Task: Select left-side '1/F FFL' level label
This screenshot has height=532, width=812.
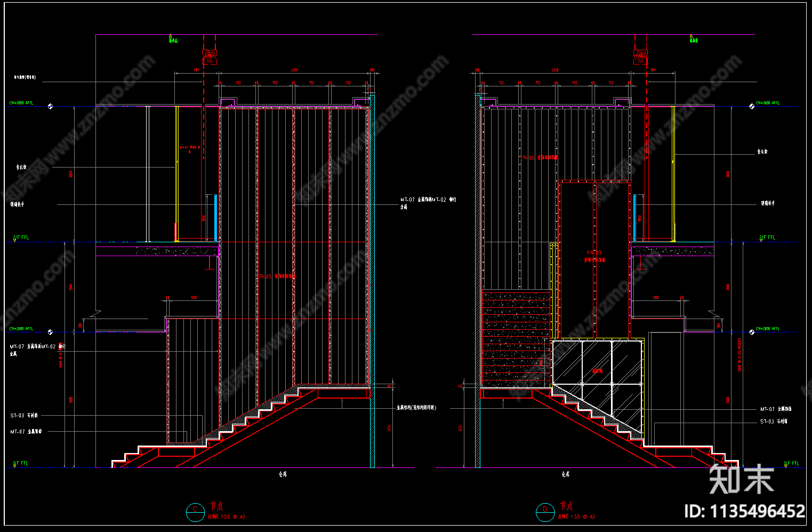Action: click(21, 463)
